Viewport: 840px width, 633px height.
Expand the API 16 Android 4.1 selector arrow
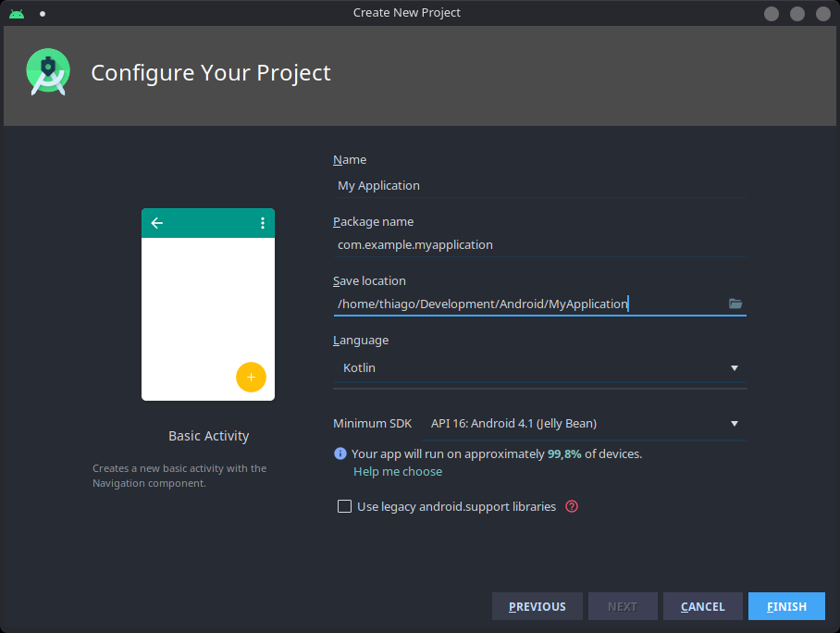(733, 423)
